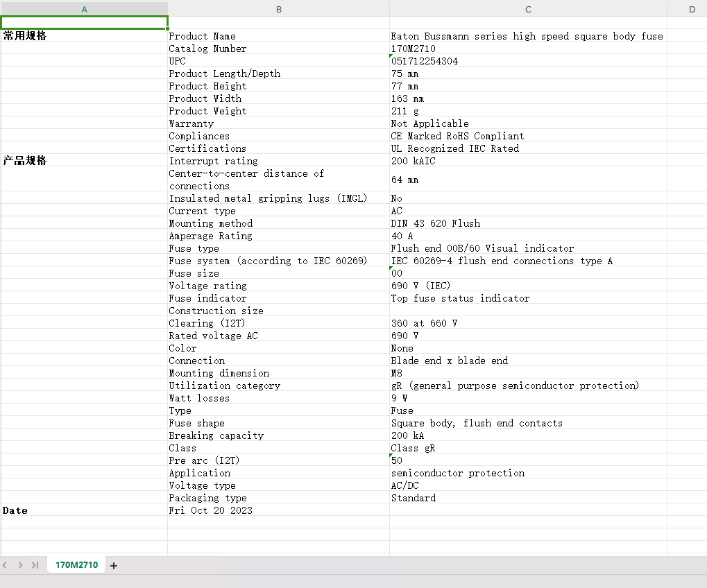
Task: Click the Interrupt rating cell
Action: (279, 160)
